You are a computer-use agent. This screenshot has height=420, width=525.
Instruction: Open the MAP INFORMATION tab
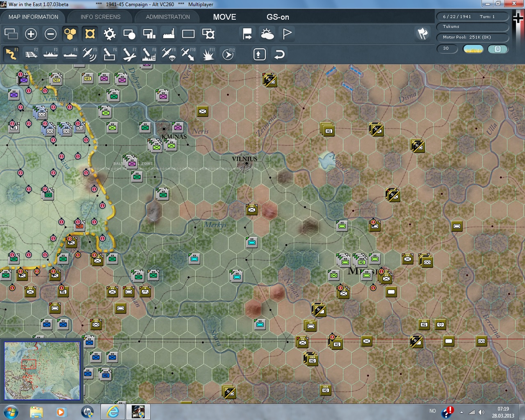[x=33, y=17]
